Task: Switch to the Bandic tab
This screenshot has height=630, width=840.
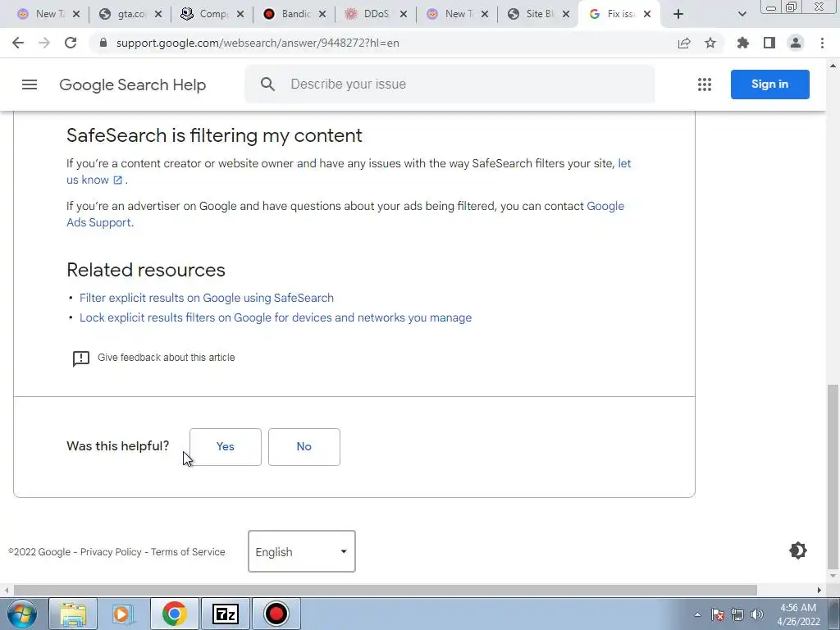Action: click(x=294, y=15)
